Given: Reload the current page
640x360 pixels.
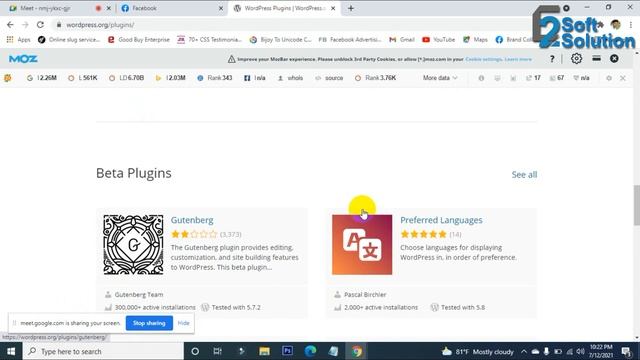Looking at the screenshot, I should click(x=40, y=25).
